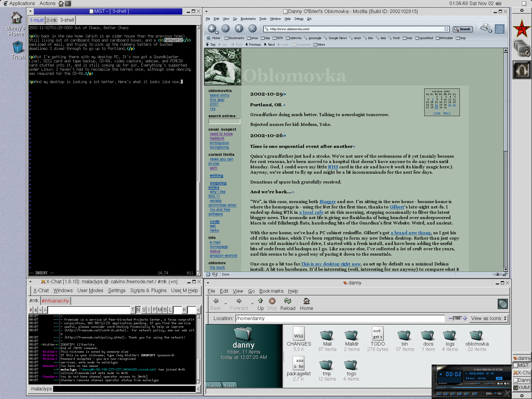Click the XMMS next track button
This screenshot has width=532, height=399.
(x=467, y=394)
